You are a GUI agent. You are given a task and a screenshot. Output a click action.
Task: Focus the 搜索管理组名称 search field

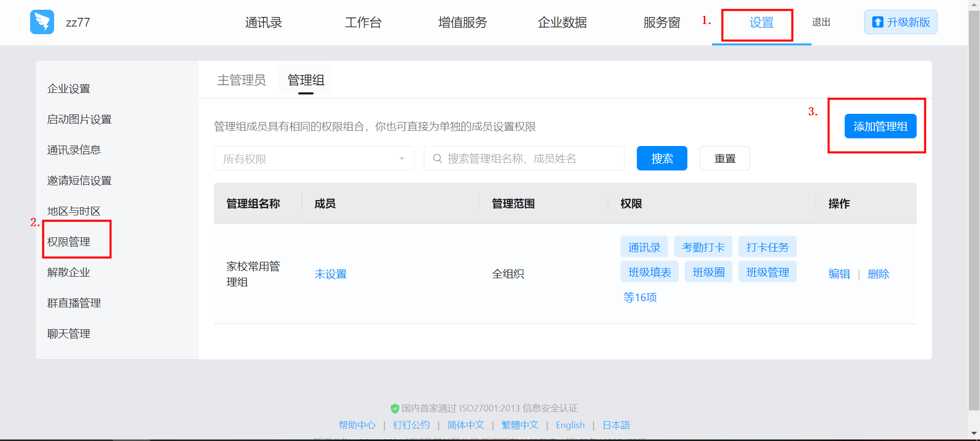pyautogui.click(x=531, y=159)
